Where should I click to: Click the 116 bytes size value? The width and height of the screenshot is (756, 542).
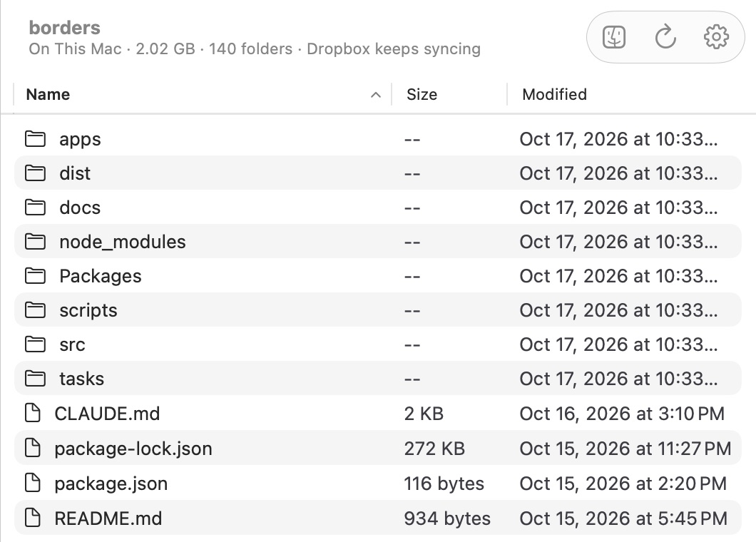pos(444,484)
